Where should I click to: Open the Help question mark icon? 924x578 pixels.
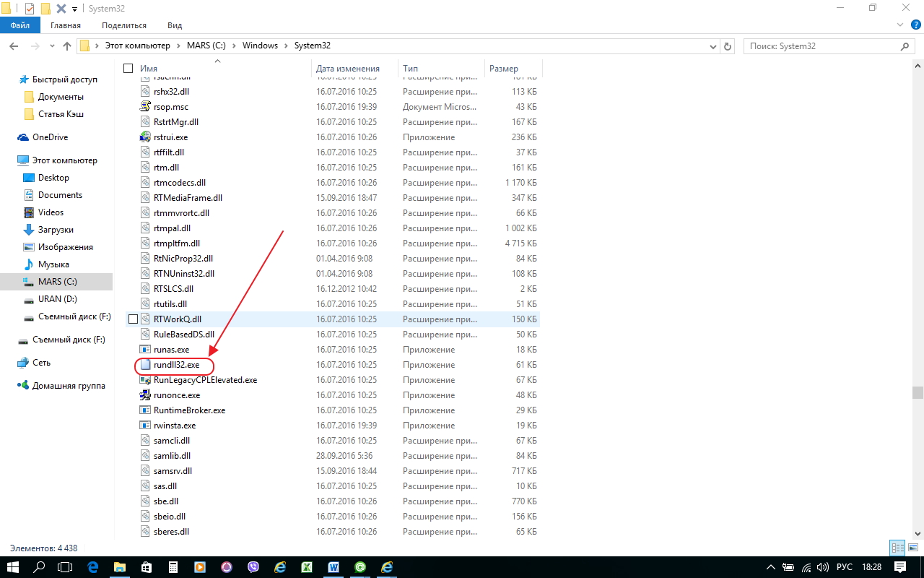tap(915, 25)
